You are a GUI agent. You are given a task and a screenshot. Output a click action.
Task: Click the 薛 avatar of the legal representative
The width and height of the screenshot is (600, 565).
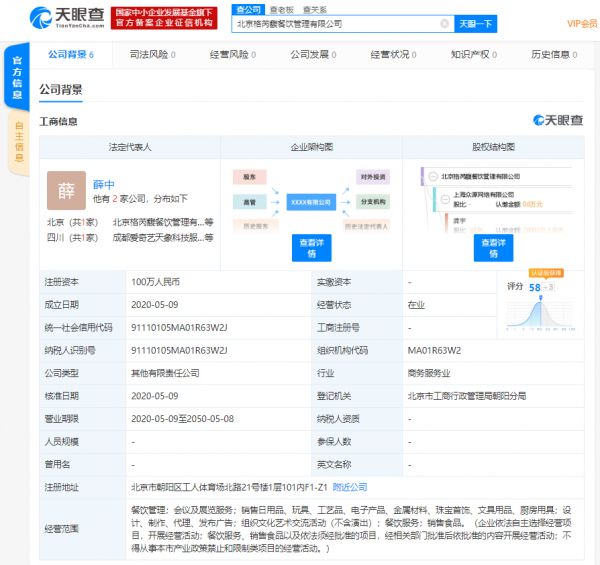(66, 189)
